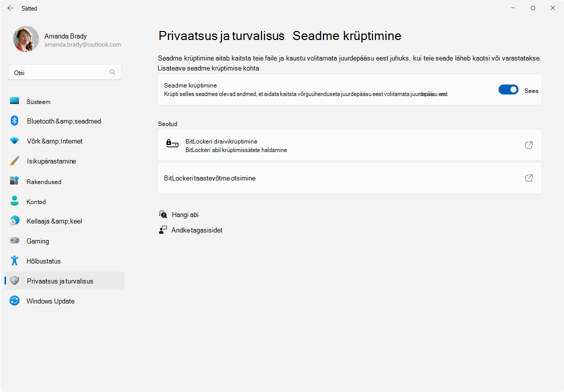
Task: Open the Gaming section label
Action: pyautogui.click(x=37, y=241)
